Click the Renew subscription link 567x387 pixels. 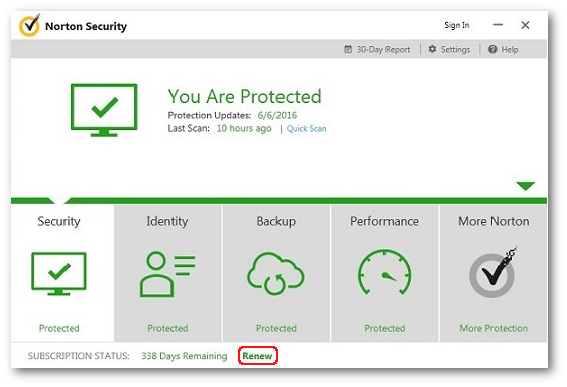[257, 356]
